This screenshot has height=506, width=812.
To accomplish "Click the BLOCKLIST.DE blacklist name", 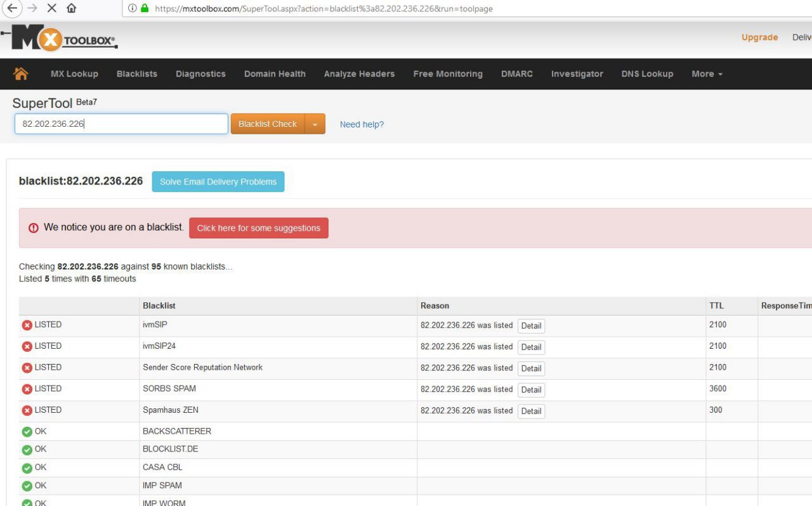I will click(171, 449).
